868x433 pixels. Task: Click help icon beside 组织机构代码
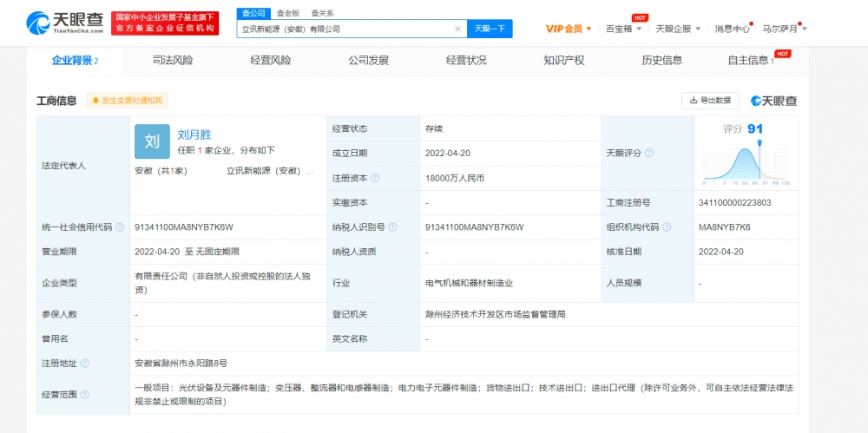point(667,227)
